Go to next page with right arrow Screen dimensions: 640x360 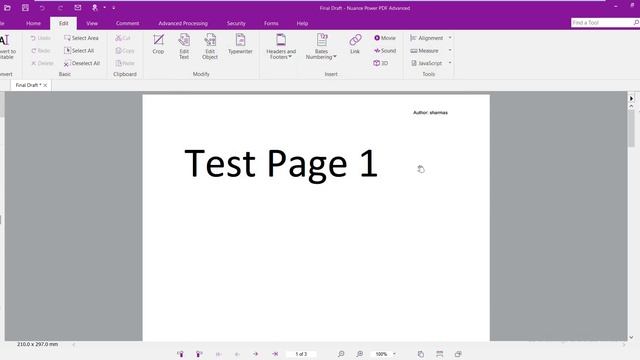pos(256,354)
